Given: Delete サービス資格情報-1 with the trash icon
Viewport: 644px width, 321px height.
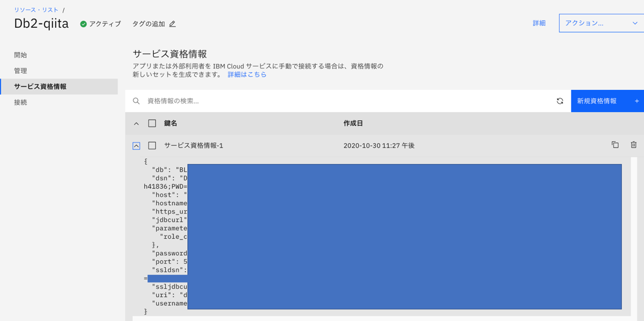Looking at the screenshot, I should pos(634,145).
